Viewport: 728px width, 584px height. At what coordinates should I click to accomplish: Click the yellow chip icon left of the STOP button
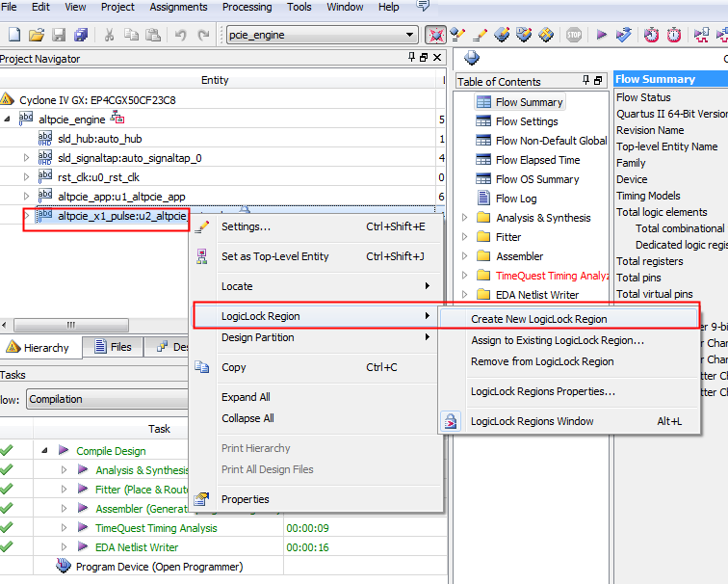[546, 35]
